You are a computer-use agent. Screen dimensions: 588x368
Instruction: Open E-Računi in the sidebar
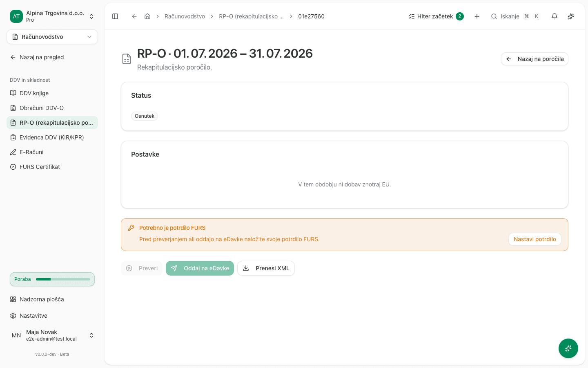(x=52, y=152)
